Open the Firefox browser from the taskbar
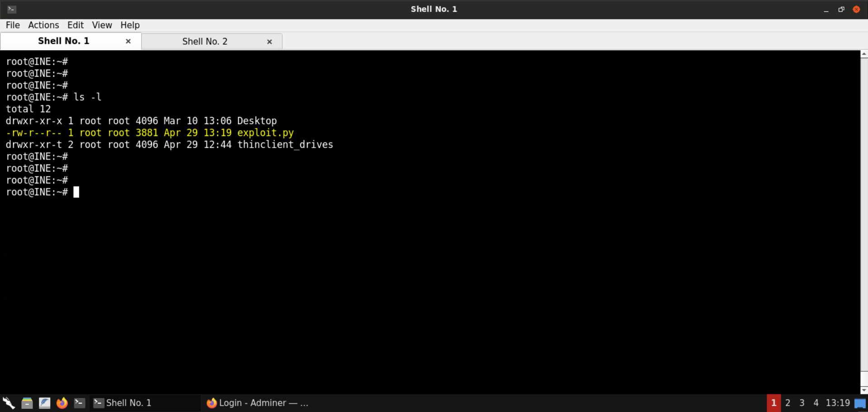The width and height of the screenshot is (868, 412). (62, 403)
